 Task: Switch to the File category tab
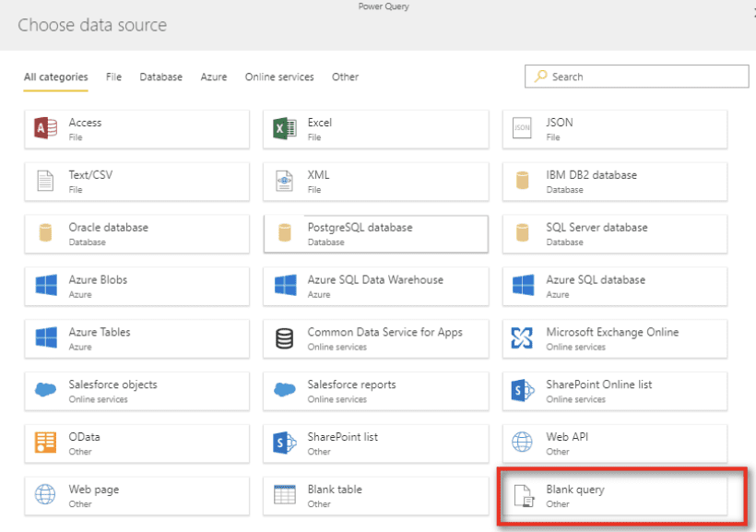113,77
